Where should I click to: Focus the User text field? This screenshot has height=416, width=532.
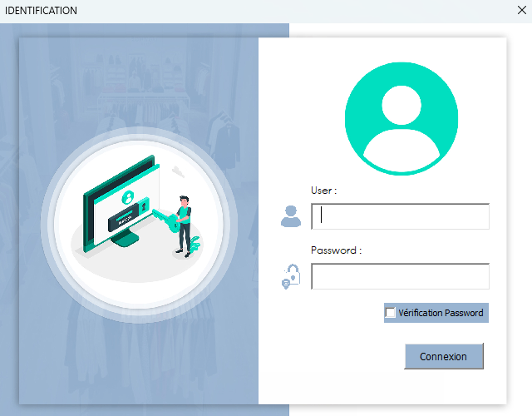pos(400,216)
